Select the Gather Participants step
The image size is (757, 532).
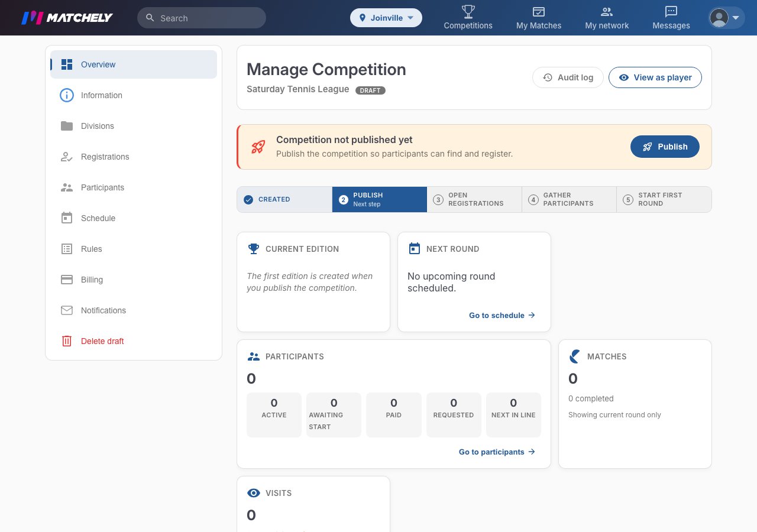(569, 199)
